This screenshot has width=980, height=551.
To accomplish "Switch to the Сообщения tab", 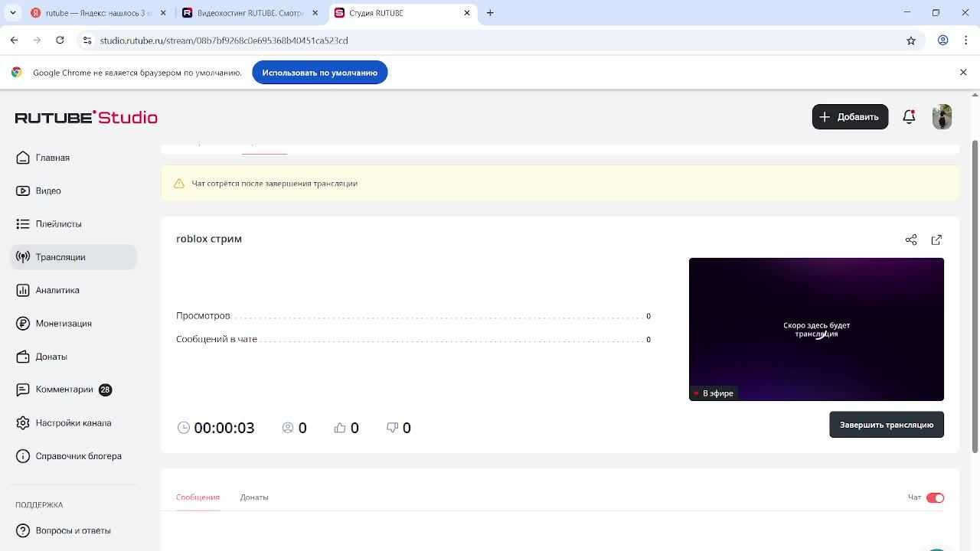I will pos(198,497).
